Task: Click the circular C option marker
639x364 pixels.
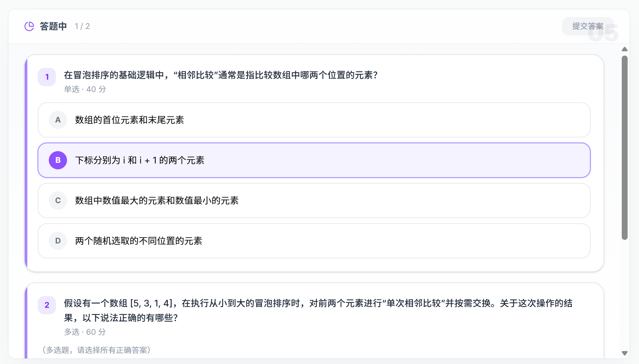Action: click(x=58, y=201)
